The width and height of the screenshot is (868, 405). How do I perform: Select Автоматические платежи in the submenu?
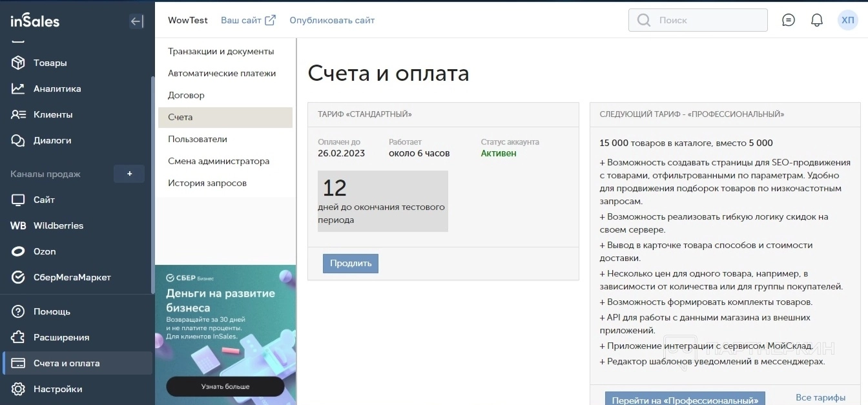[x=222, y=73]
